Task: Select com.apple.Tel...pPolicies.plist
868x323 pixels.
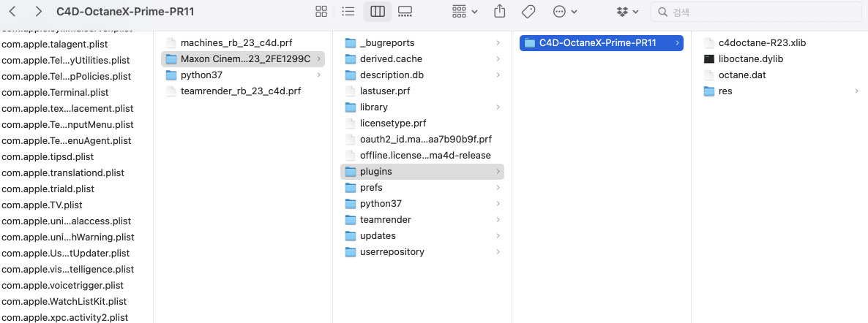Action: tap(67, 76)
